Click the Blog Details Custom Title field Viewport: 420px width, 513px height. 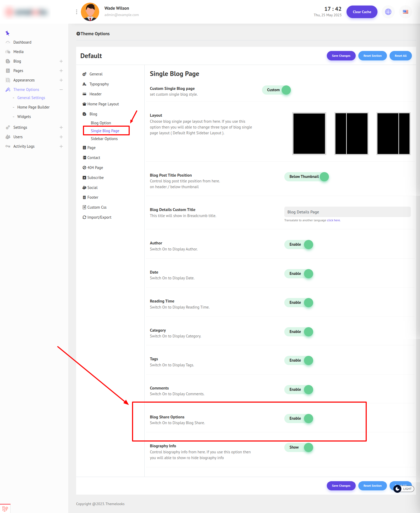pos(347,212)
